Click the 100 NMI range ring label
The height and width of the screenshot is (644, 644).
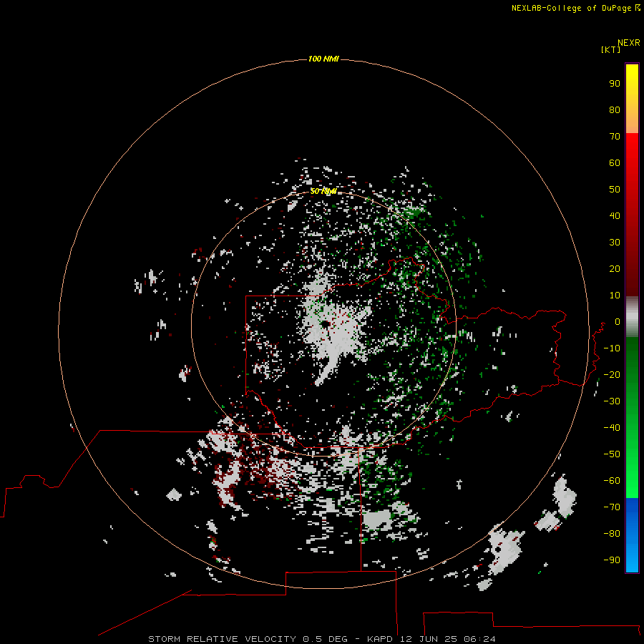[323, 59]
